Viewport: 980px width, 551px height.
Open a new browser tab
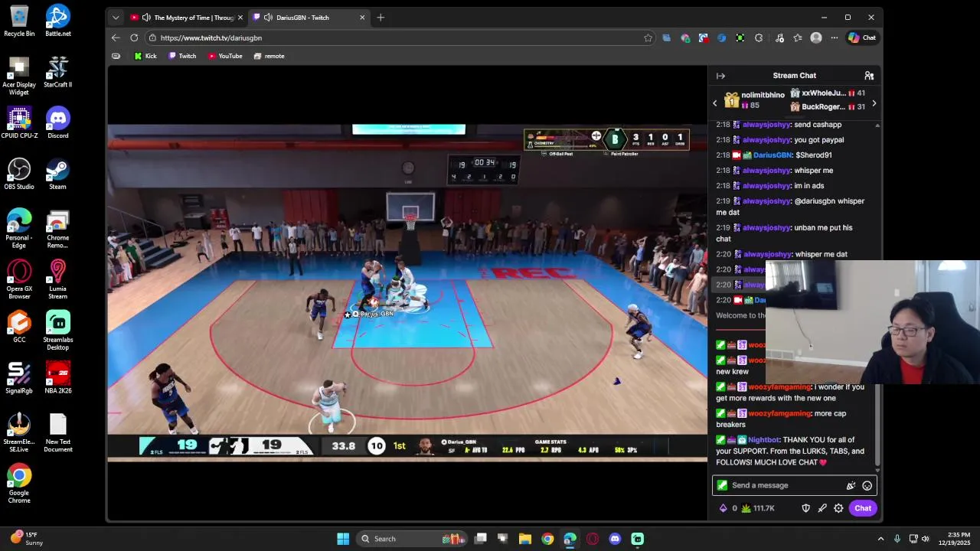click(x=381, y=18)
